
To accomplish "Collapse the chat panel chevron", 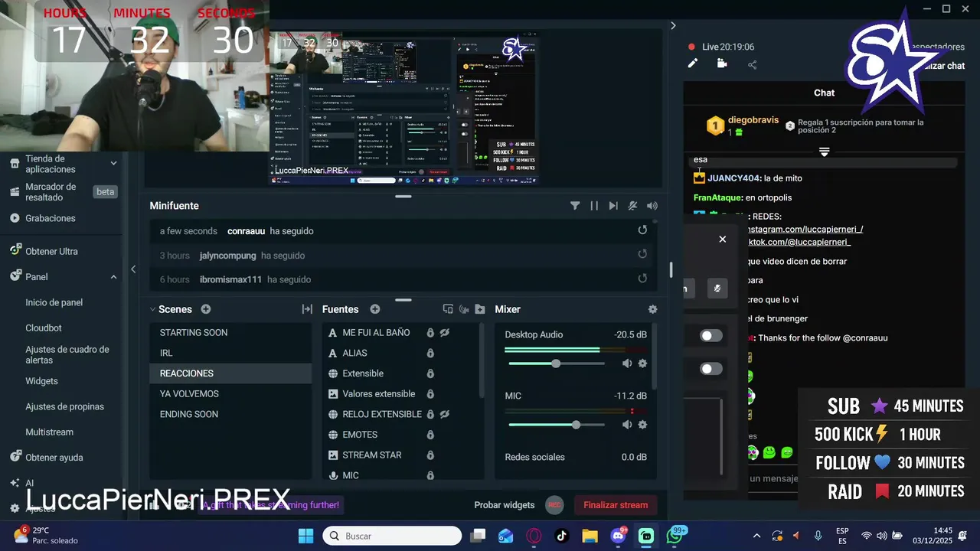I will click(x=673, y=25).
